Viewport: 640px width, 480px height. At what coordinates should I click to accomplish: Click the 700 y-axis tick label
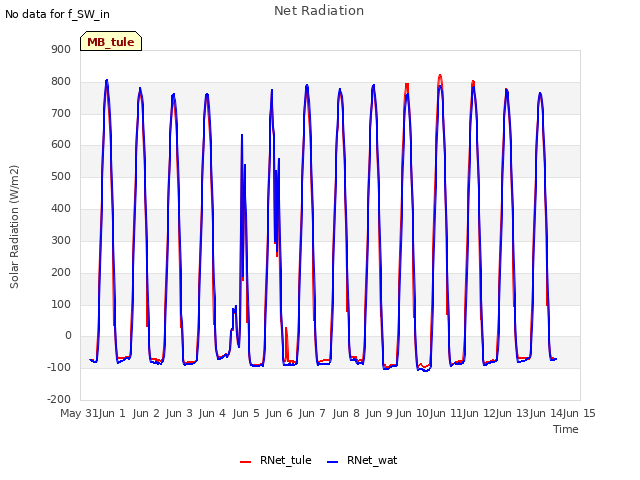pos(61,113)
